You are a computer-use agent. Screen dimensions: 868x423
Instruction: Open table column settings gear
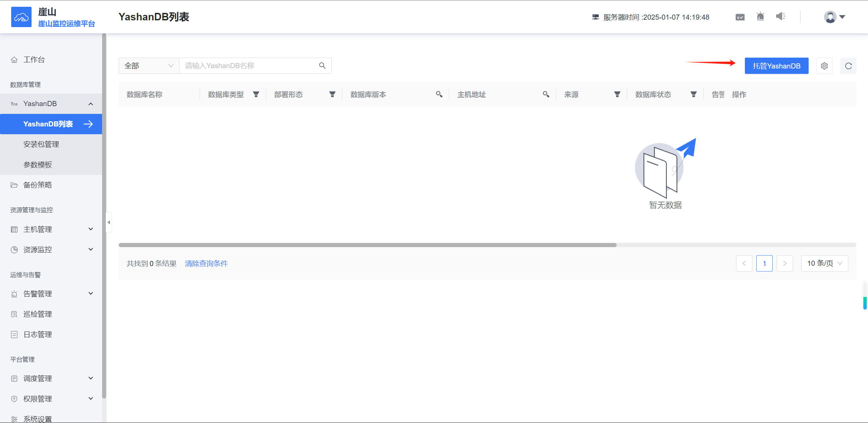[x=824, y=66]
